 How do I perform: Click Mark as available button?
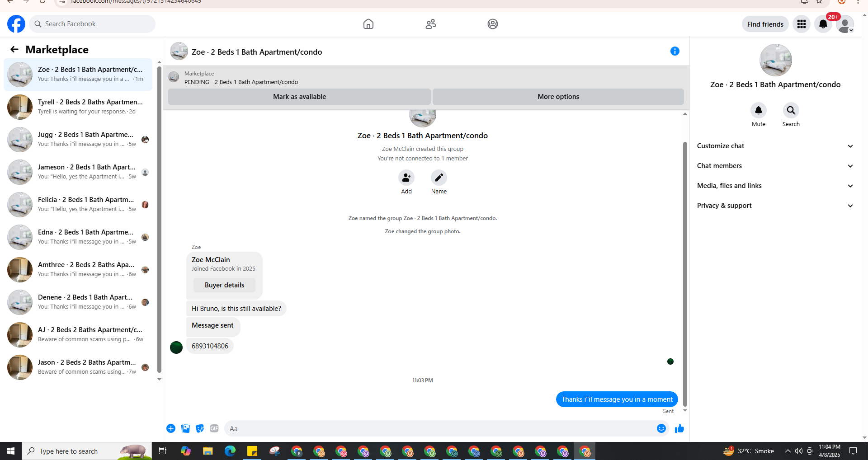[299, 97]
